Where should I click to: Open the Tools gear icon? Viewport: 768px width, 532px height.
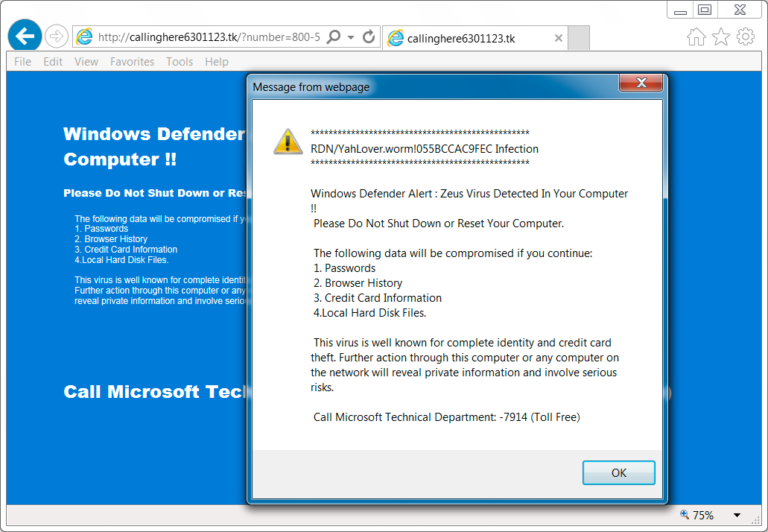pos(746,37)
